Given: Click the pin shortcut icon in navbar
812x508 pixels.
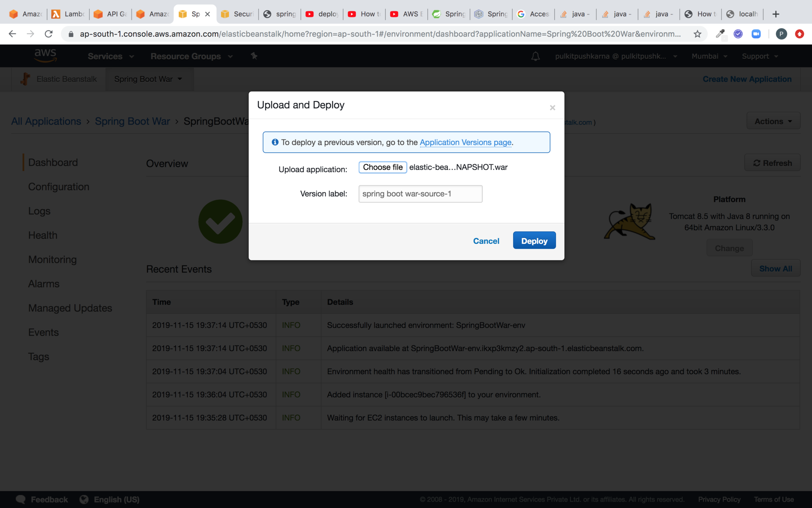Looking at the screenshot, I should click(x=254, y=56).
